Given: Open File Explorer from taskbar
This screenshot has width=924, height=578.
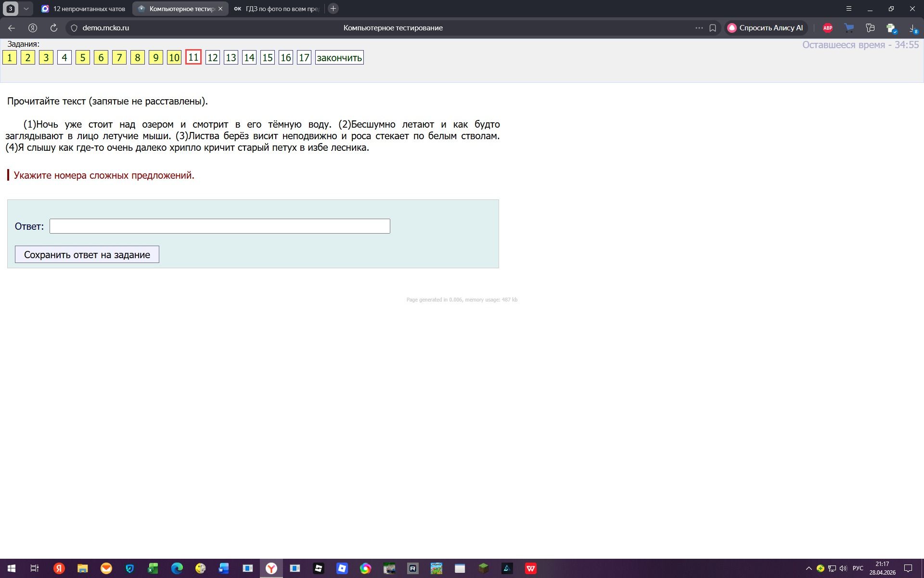Looking at the screenshot, I should point(83,568).
